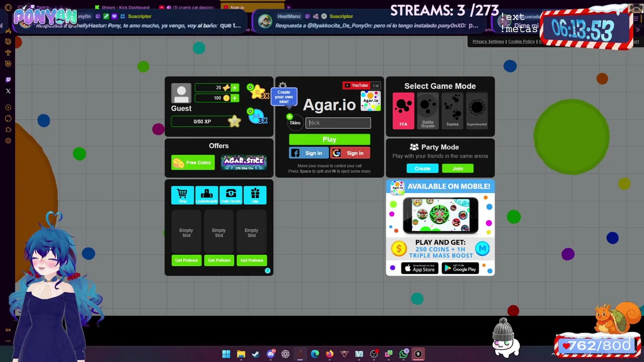Sign in with Facebook
644x362 pixels.
[309, 153]
